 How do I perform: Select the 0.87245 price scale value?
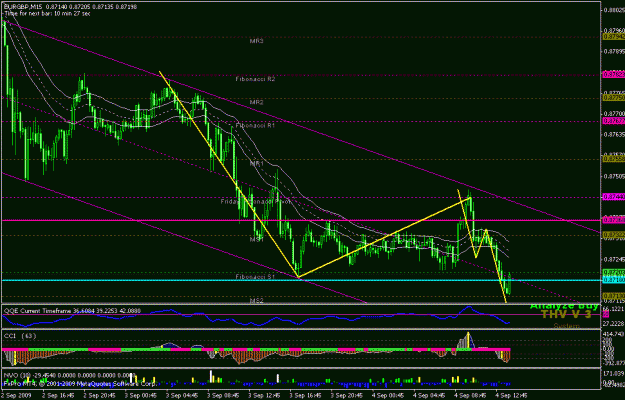point(614,259)
